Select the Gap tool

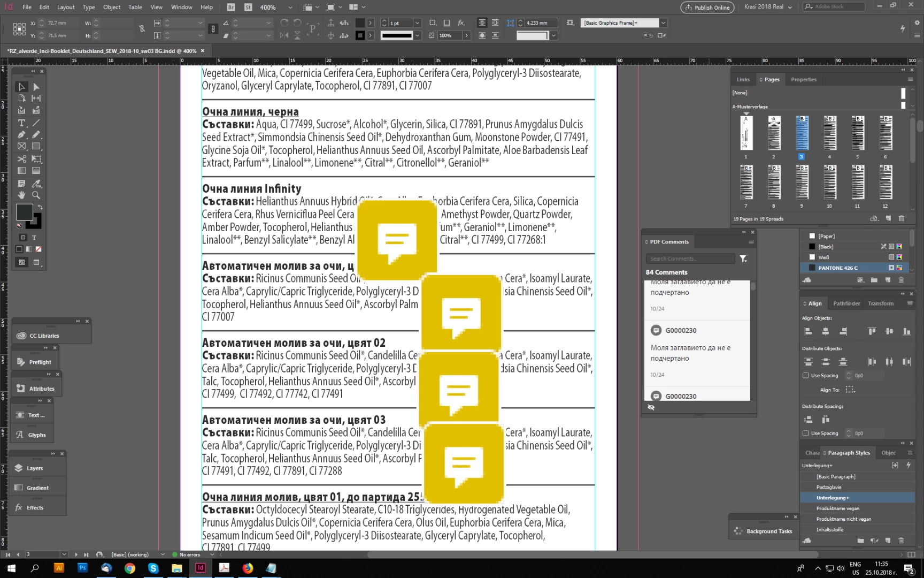[x=36, y=98]
